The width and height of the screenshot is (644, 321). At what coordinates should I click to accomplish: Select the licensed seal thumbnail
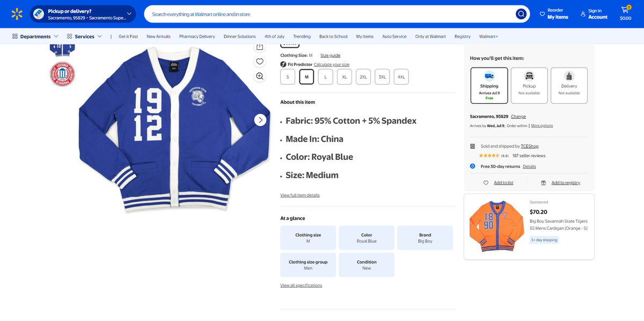click(x=62, y=74)
